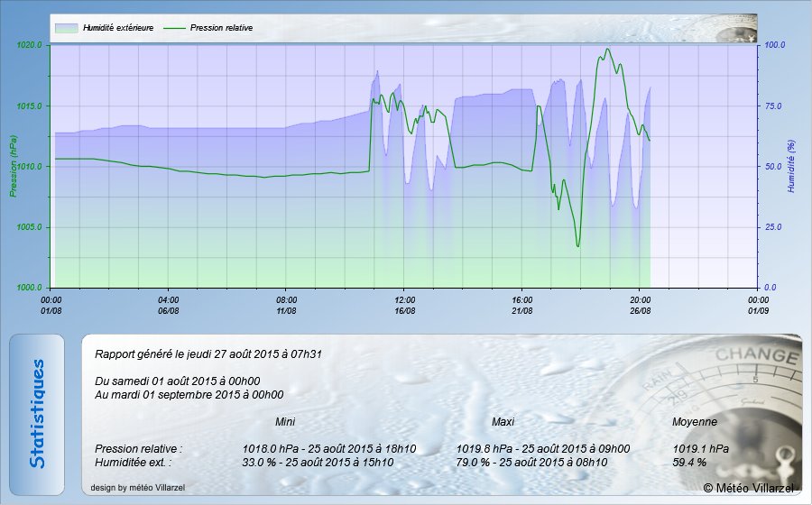The width and height of the screenshot is (812, 505).
Task: Click the 75.0 humidity axis value
Action: click(x=772, y=106)
